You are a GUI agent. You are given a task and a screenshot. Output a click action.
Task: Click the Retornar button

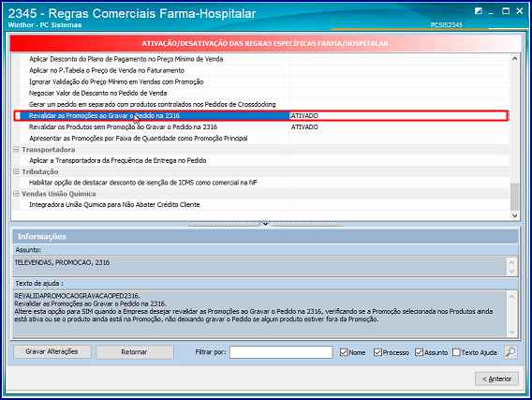coord(135,352)
